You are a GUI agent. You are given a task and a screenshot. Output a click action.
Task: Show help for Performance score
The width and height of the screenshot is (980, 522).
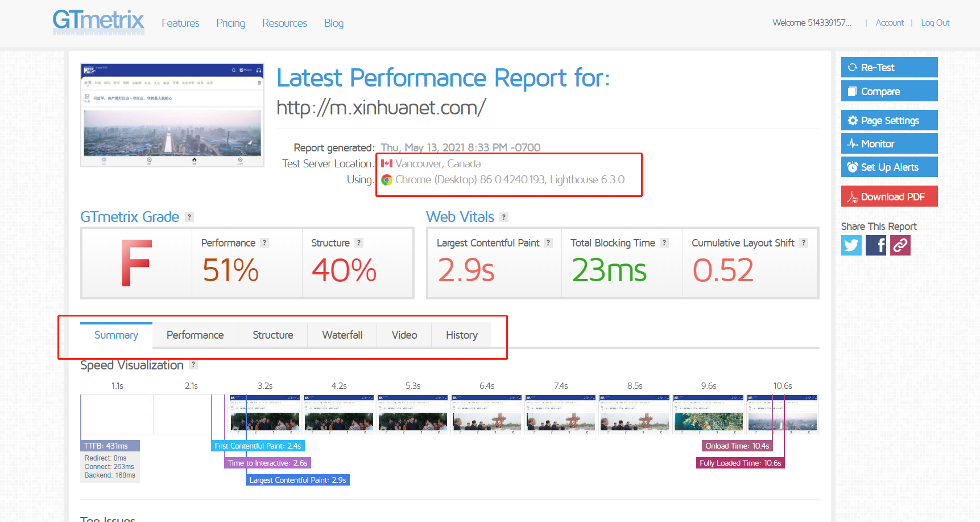click(264, 242)
